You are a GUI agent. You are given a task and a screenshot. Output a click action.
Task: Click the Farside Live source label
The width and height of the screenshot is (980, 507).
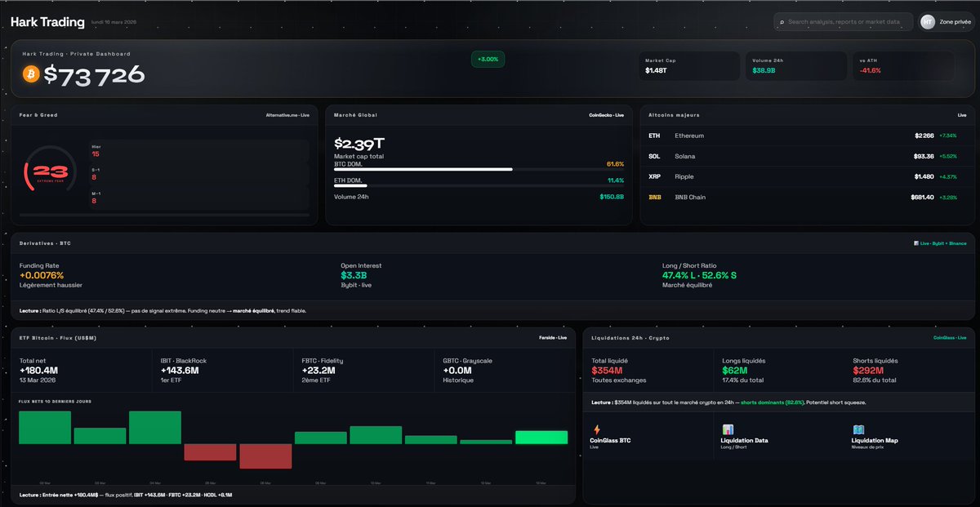pyautogui.click(x=553, y=337)
